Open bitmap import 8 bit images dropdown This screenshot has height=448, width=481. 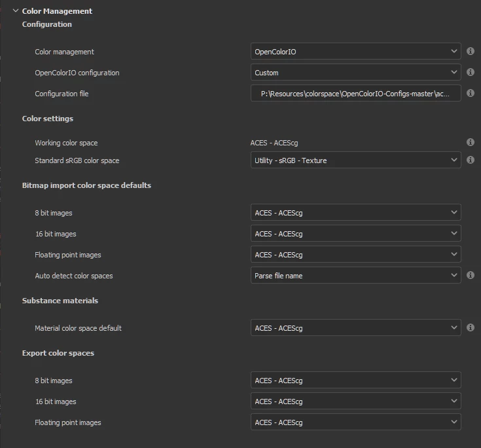tap(355, 212)
